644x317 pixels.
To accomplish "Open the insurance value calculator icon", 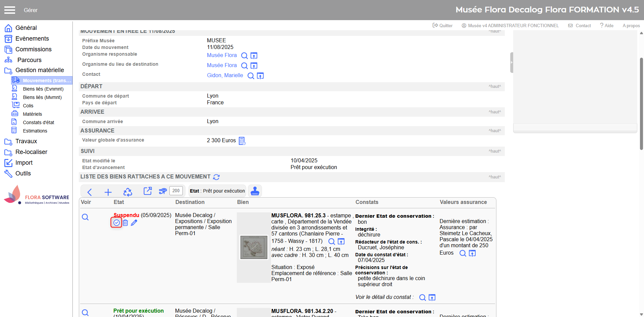I will click(x=242, y=141).
